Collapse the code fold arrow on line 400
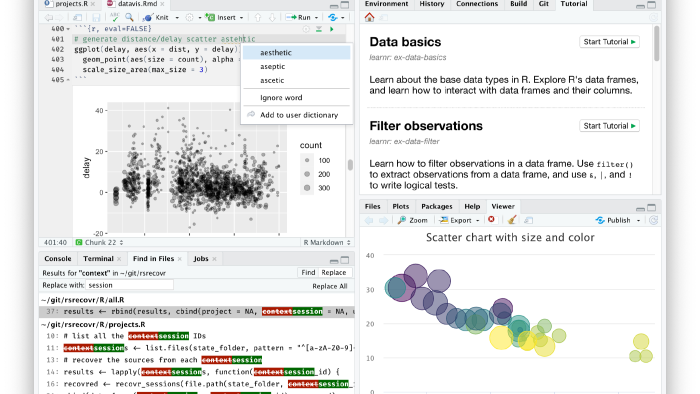Image resolution: width=700 pixels, height=394 pixels. [x=68, y=29]
